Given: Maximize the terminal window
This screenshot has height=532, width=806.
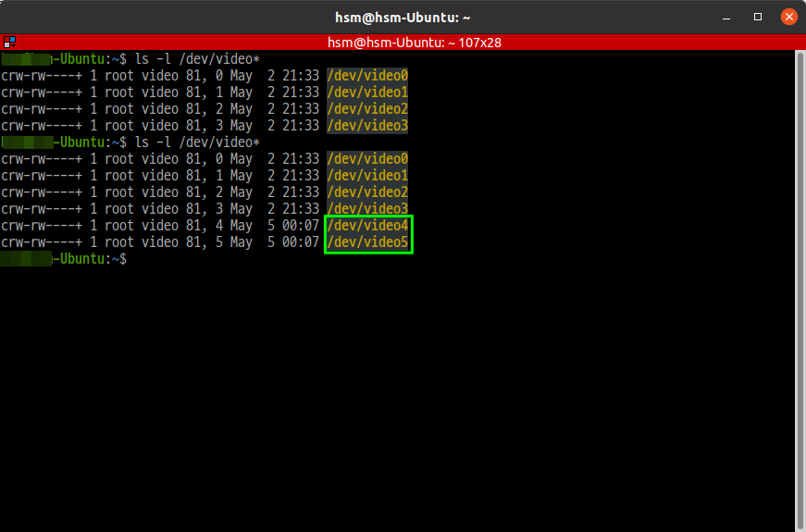Looking at the screenshot, I should click(x=758, y=17).
